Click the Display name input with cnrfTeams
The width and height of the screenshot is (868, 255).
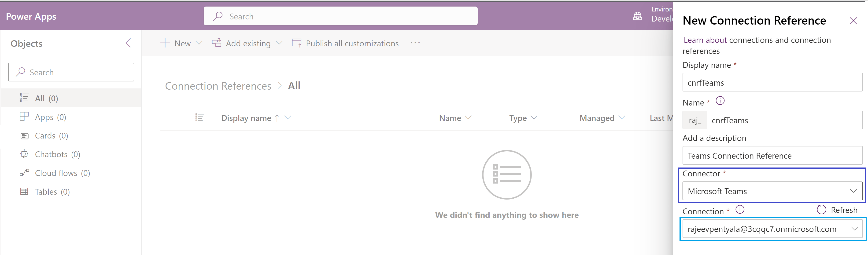pyautogui.click(x=772, y=82)
